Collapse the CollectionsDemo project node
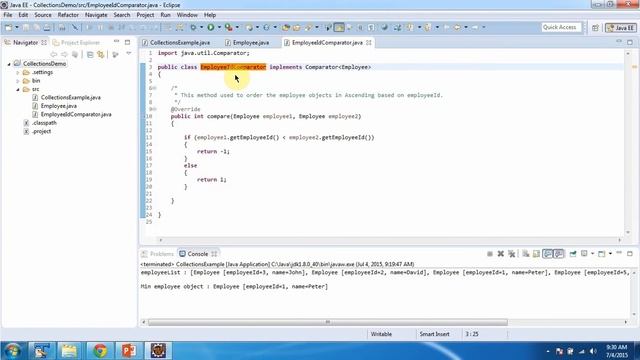The width and height of the screenshot is (640, 360). point(9,64)
